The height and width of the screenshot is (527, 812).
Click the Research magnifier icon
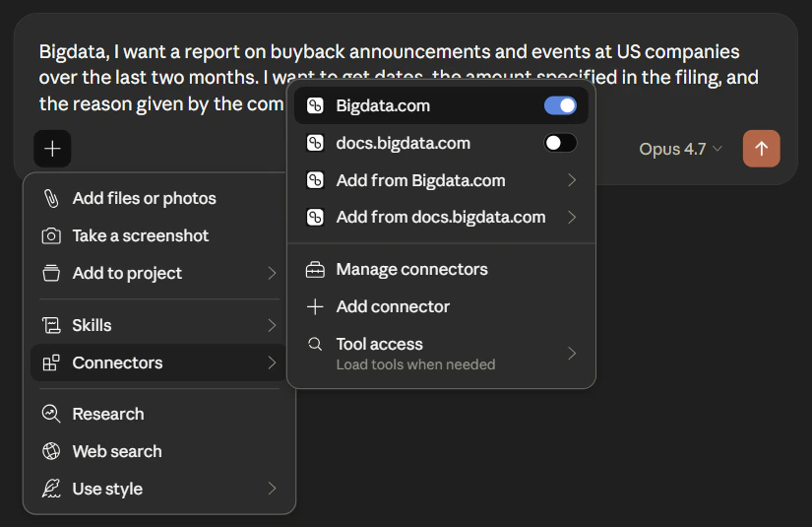[x=51, y=414]
